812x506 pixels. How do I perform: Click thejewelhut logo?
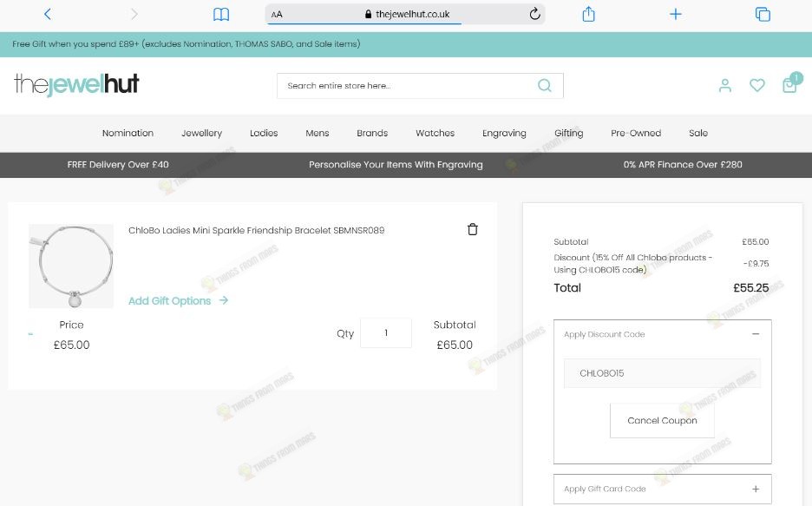pyautogui.click(x=76, y=84)
